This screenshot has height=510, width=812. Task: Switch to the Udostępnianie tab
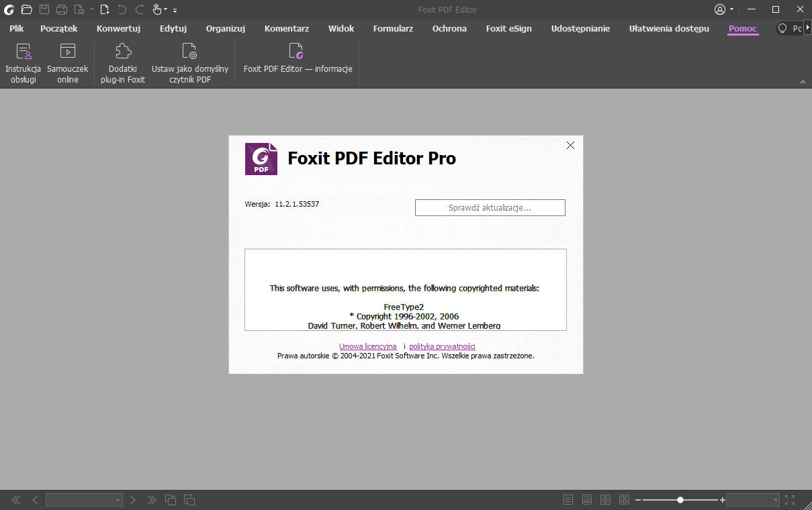pos(580,28)
